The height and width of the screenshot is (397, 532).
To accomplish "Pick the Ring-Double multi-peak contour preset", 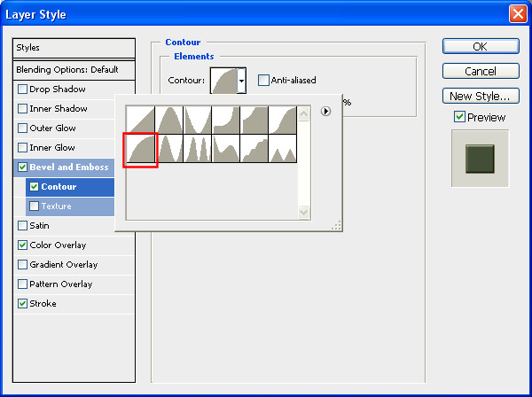I will [x=198, y=149].
